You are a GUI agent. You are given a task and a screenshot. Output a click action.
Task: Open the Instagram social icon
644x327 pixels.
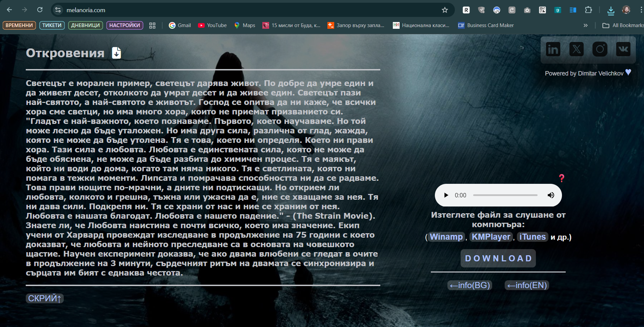tap(600, 49)
